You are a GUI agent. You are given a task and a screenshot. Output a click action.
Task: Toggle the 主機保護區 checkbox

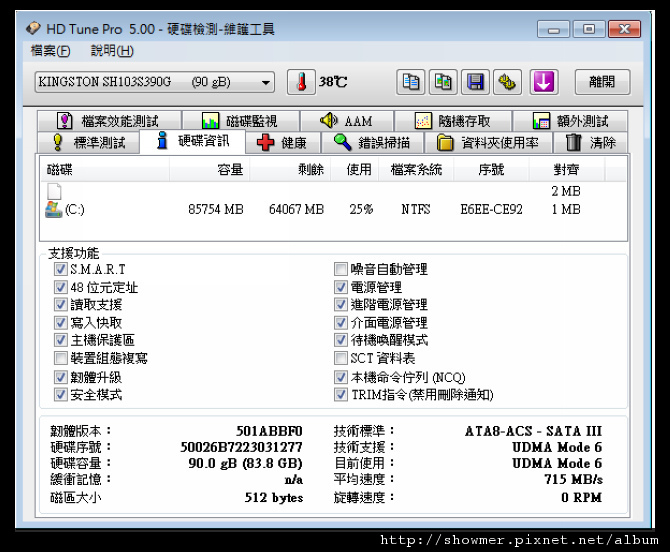point(61,340)
